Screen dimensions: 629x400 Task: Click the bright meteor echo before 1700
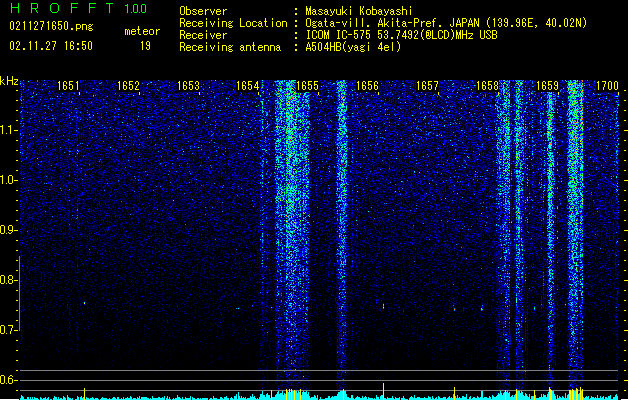click(x=575, y=233)
